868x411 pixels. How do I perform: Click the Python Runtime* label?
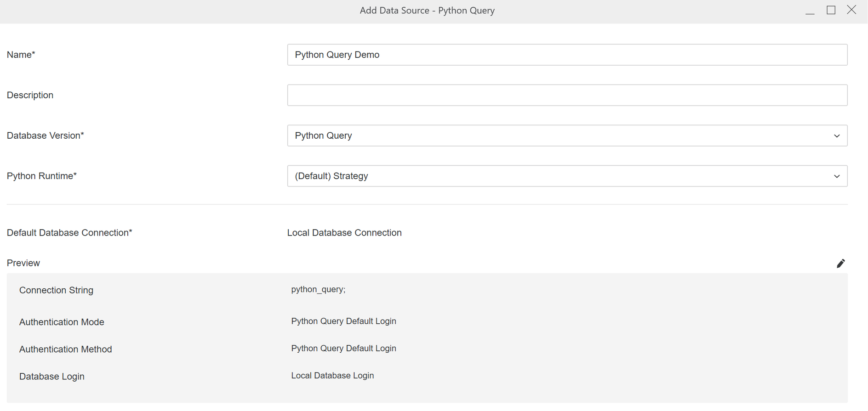pyautogui.click(x=41, y=176)
